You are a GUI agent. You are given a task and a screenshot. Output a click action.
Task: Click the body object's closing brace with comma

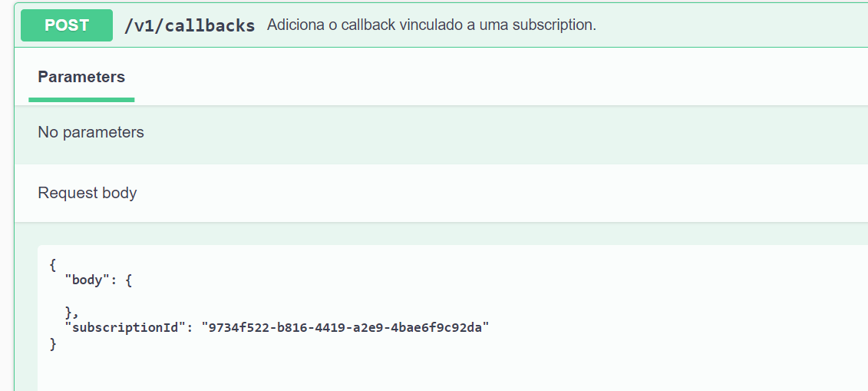71,313
